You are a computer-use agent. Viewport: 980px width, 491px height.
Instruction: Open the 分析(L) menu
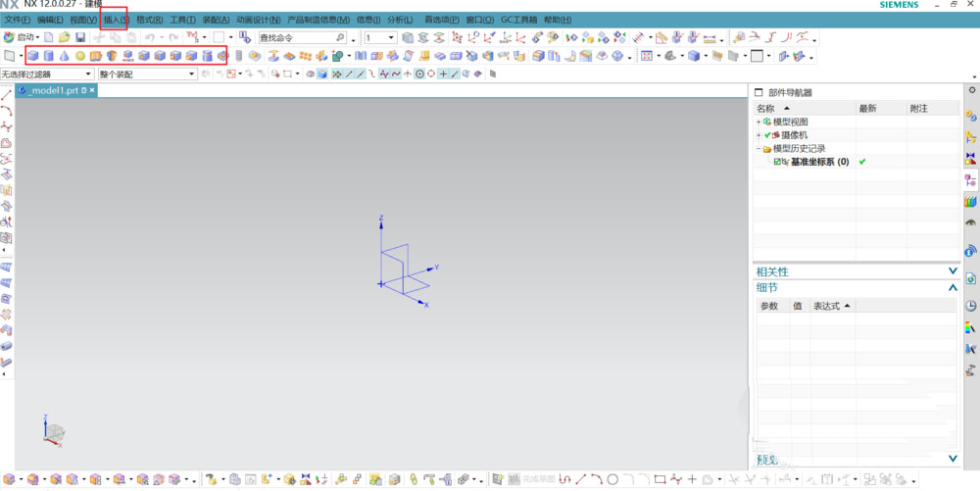coord(400,20)
